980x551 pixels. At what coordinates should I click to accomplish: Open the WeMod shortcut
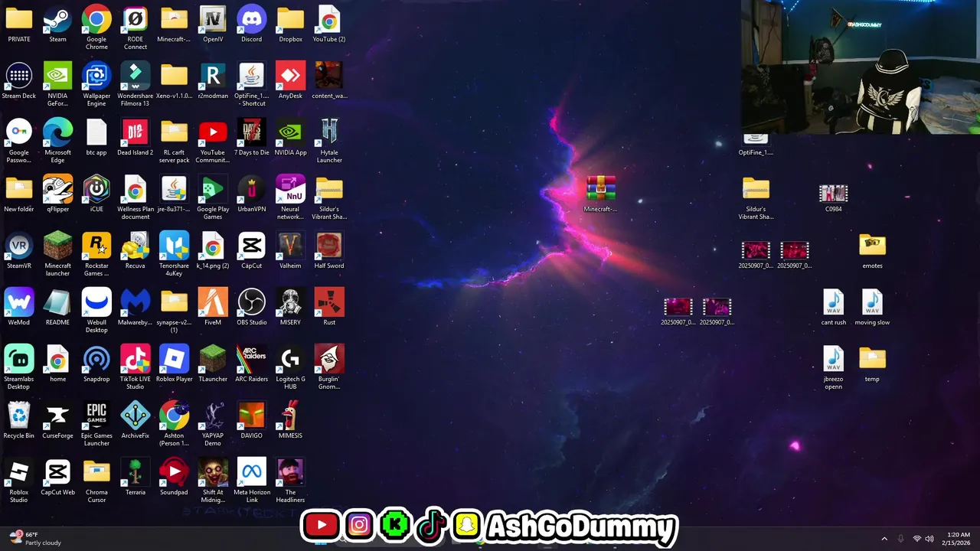click(19, 307)
